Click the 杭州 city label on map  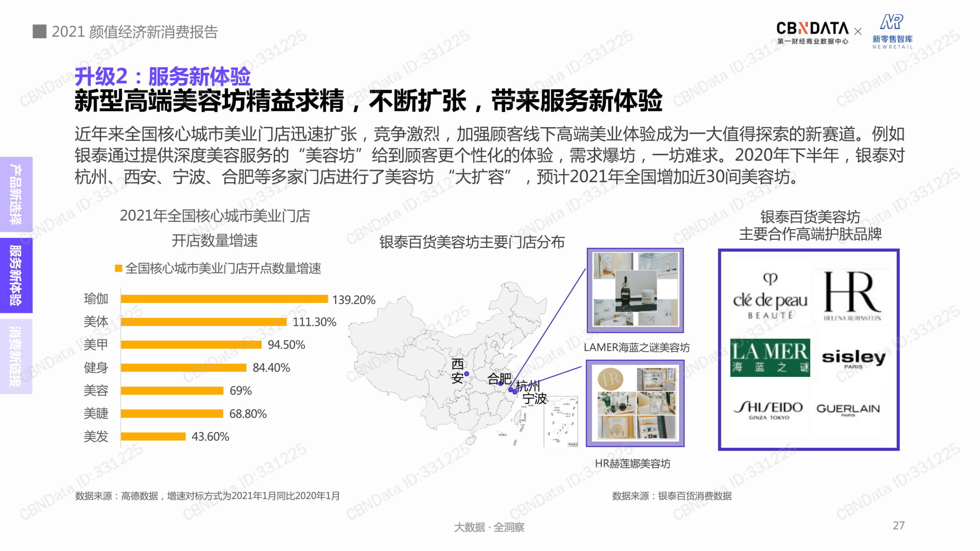[x=528, y=385]
